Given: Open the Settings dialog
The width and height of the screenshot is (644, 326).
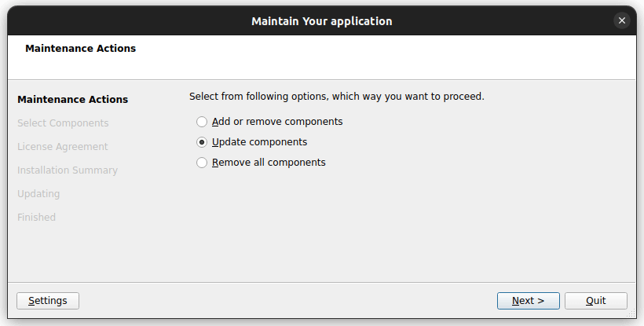Looking at the screenshot, I should [48, 301].
